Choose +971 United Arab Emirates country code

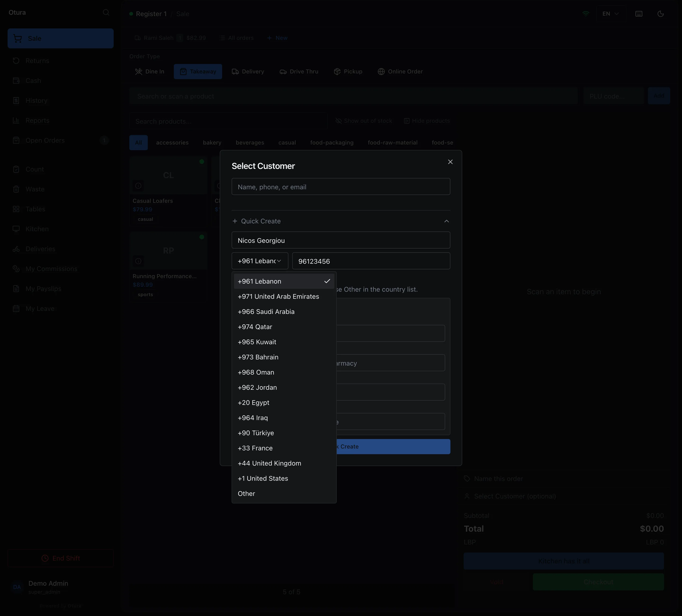[284, 296]
